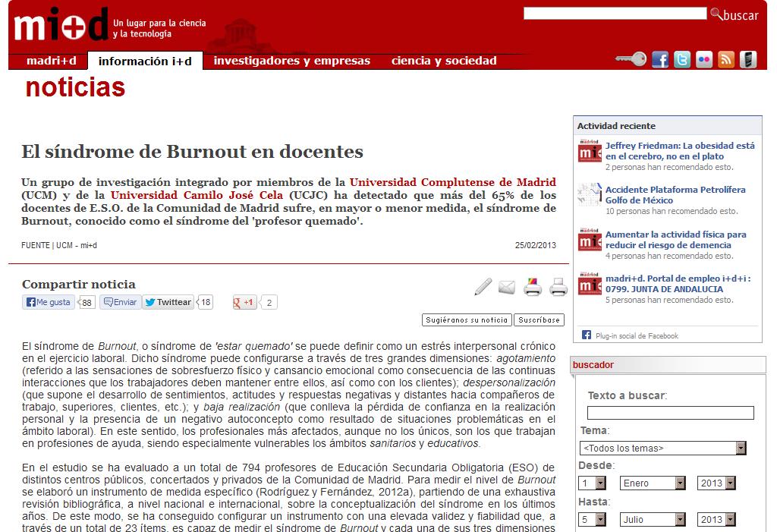Open the Hasta year dropdown 2013
Screen dimensions: 777x532
(x=716, y=520)
